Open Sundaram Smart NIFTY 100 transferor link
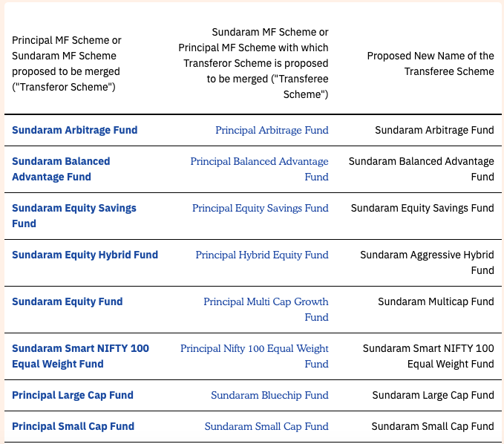The height and width of the screenshot is (444, 504). pyautogui.click(x=81, y=356)
